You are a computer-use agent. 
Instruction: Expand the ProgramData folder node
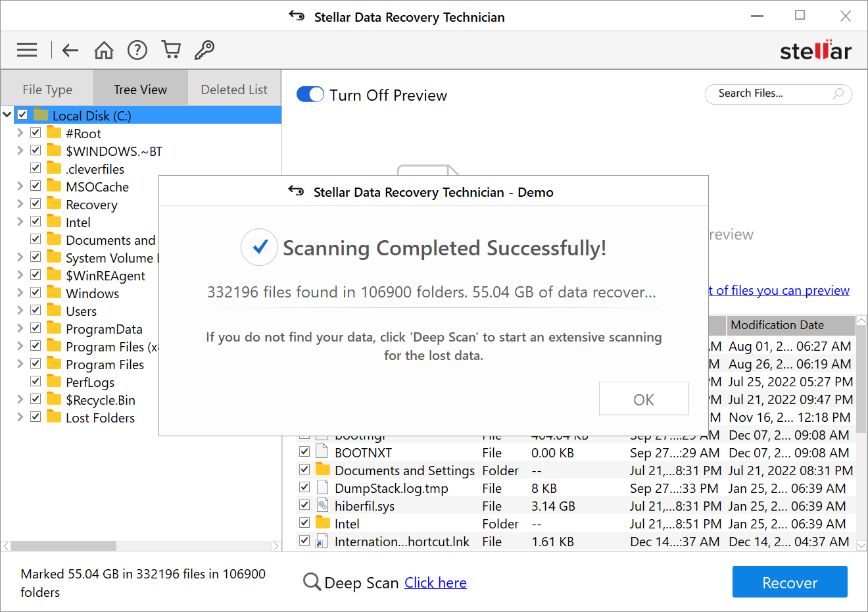20,328
